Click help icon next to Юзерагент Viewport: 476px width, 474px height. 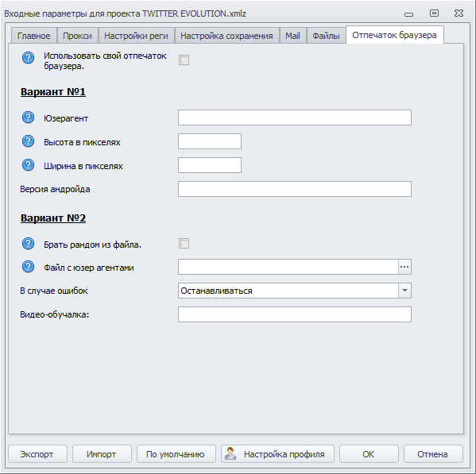[x=29, y=118]
